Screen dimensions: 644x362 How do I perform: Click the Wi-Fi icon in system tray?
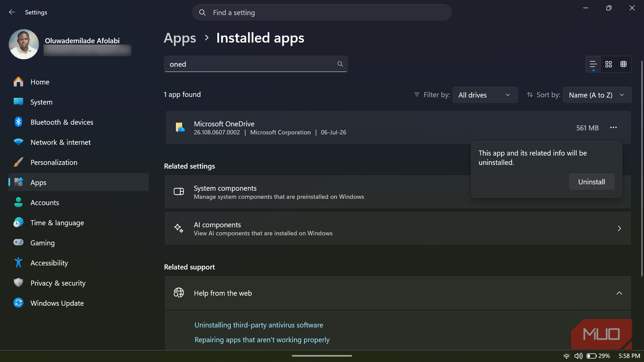[x=566, y=356]
